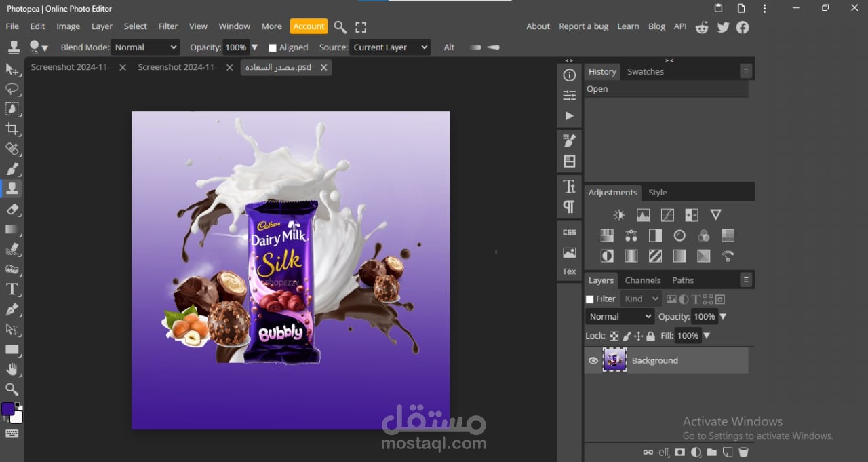Toggle filter by pixel layers icon
Screen dimensions: 868x462
coord(671,299)
